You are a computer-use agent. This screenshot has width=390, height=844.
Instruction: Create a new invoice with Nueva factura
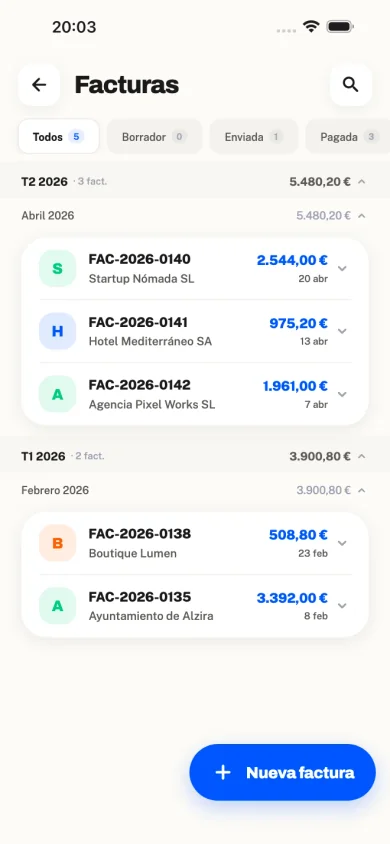tap(282, 772)
